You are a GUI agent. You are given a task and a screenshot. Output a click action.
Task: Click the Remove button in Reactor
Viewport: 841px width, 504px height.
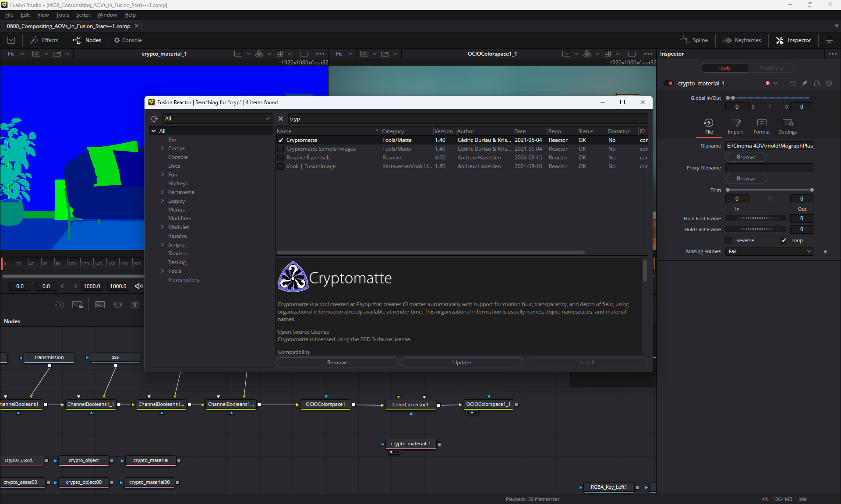pos(337,363)
